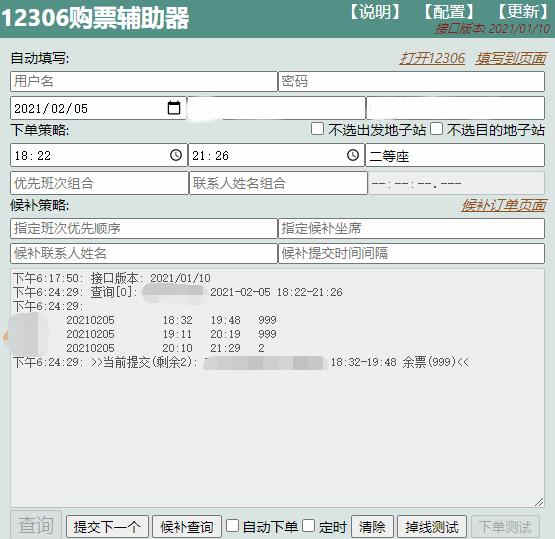The height and width of the screenshot is (539, 555).
Task: Enable 不选出发地子站 checkbox
Action: 317,129
